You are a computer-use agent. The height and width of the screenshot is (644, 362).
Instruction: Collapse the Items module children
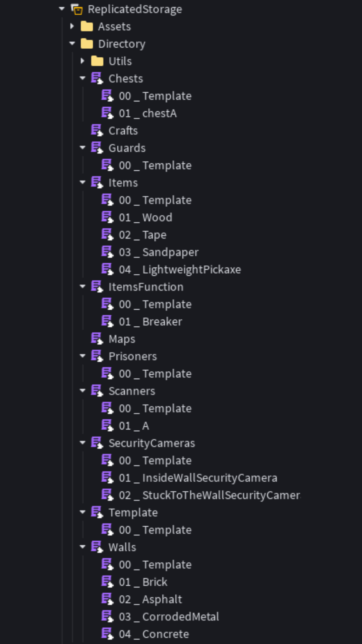(x=82, y=182)
